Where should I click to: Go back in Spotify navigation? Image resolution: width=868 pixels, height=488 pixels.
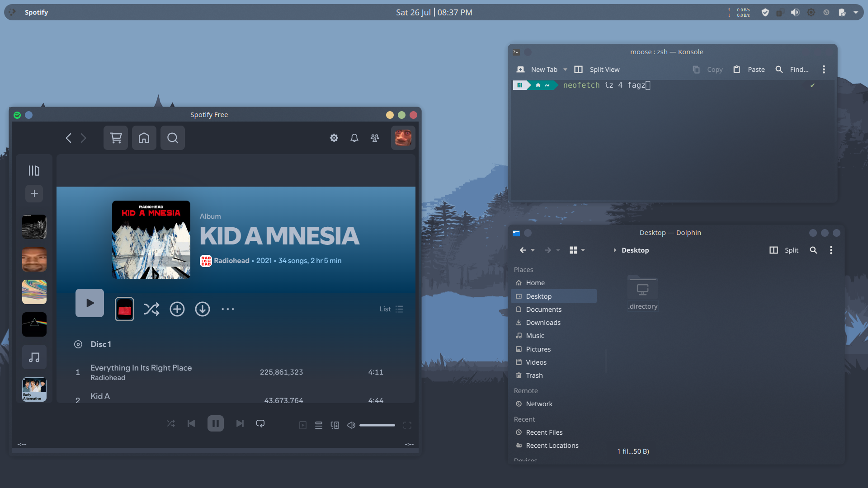(69, 138)
